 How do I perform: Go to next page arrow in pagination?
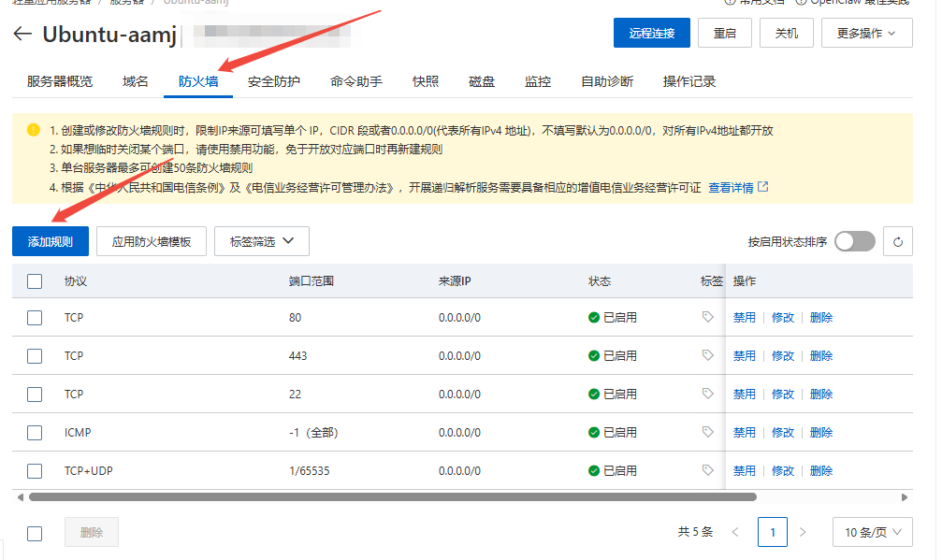[x=802, y=532]
